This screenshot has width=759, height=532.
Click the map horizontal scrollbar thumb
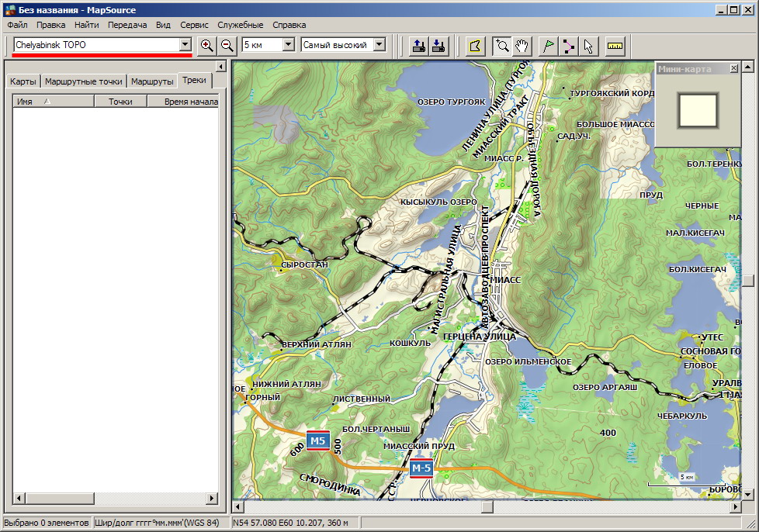(487, 507)
